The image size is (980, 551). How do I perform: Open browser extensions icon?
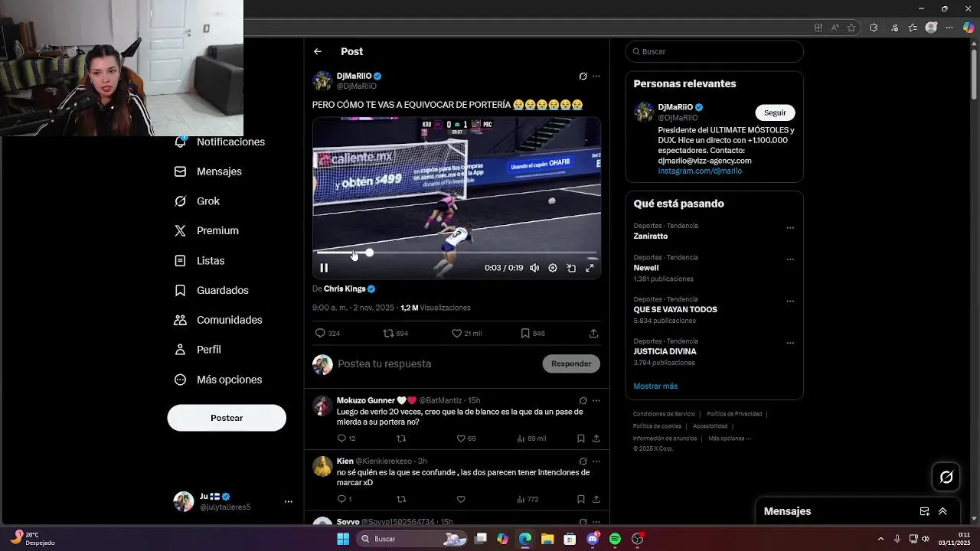[x=874, y=28]
